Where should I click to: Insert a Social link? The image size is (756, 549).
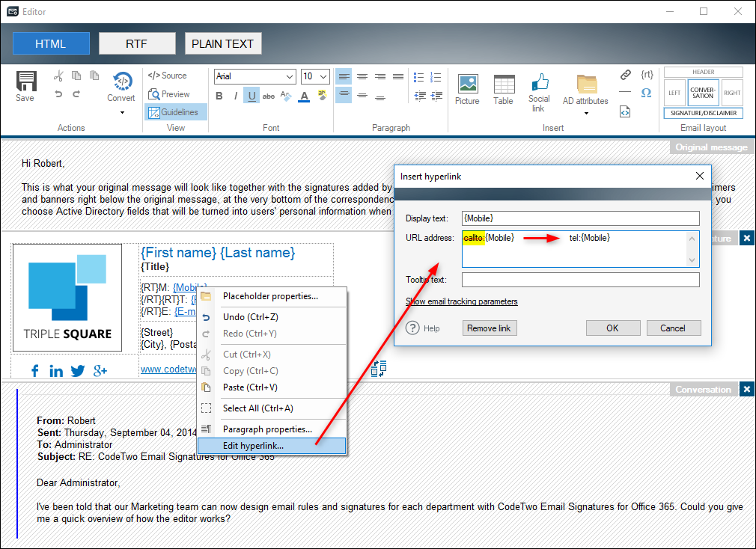(x=539, y=93)
